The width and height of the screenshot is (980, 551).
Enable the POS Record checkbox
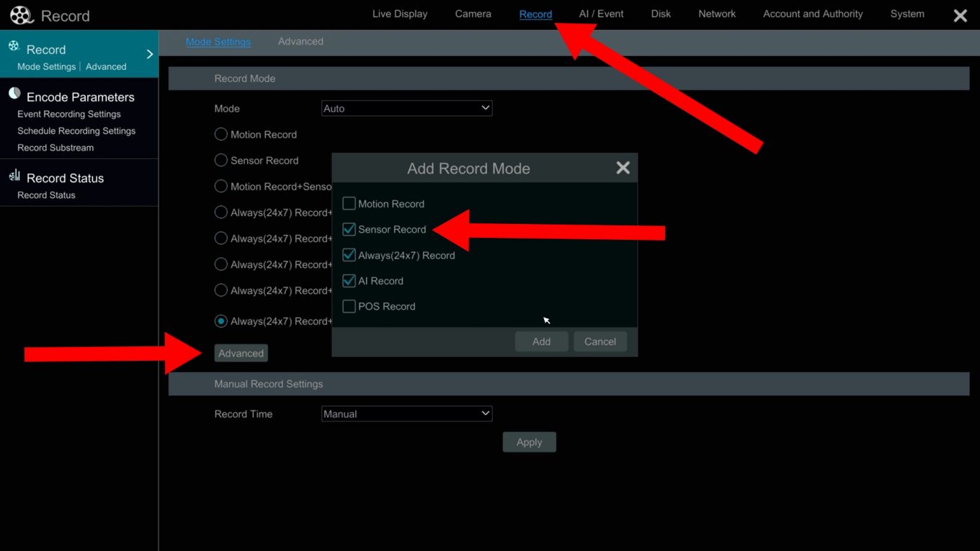pyautogui.click(x=349, y=306)
